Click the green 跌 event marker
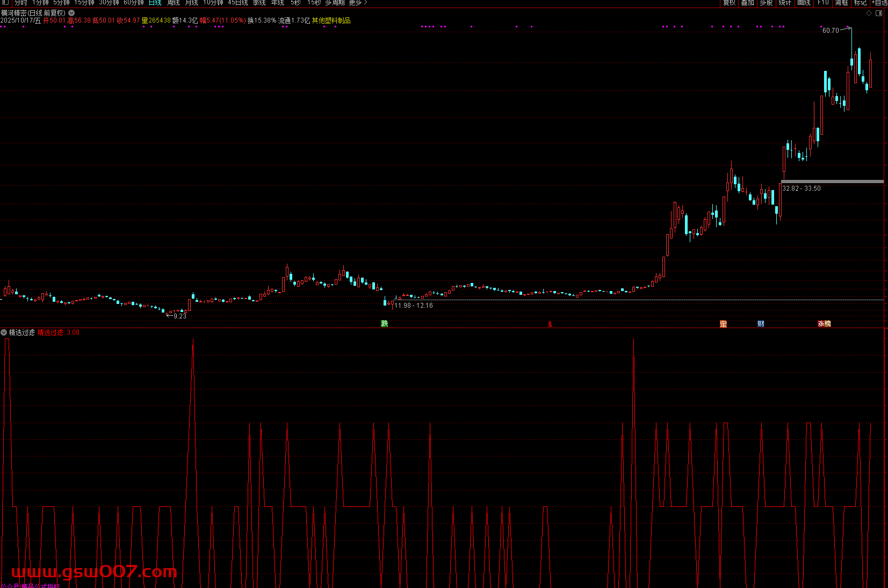 pyautogui.click(x=384, y=323)
